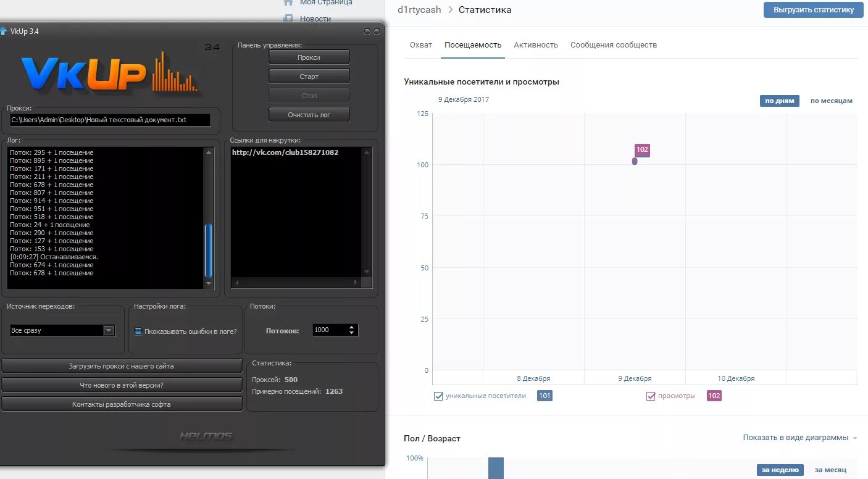Open Контакты разработчика софта
Viewport: 868px width, 479px height.
[x=122, y=404]
